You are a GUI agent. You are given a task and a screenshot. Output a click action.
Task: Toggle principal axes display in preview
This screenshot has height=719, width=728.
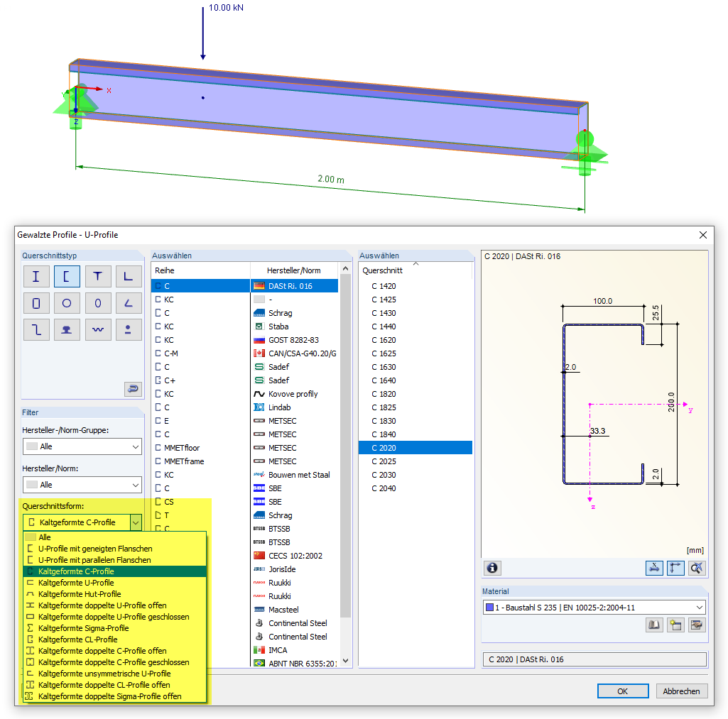click(675, 568)
